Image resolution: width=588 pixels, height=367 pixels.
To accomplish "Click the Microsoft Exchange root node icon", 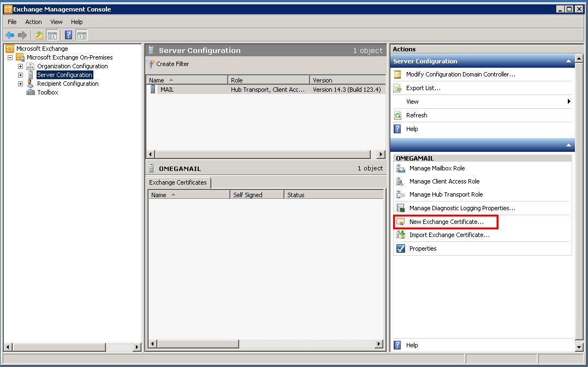I will click(x=10, y=49).
